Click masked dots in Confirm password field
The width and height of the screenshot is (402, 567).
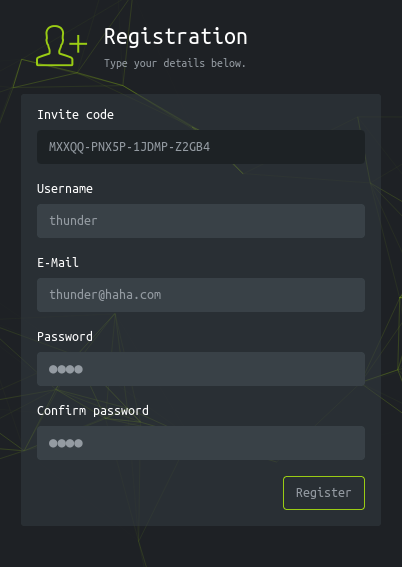point(66,443)
